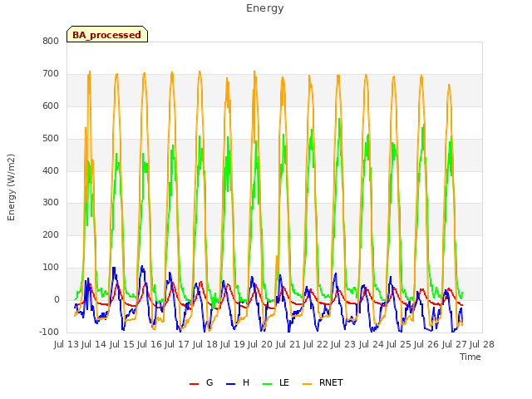Click the 600 y-axis value
The width and height of the screenshot is (532, 399).
(x=51, y=106)
